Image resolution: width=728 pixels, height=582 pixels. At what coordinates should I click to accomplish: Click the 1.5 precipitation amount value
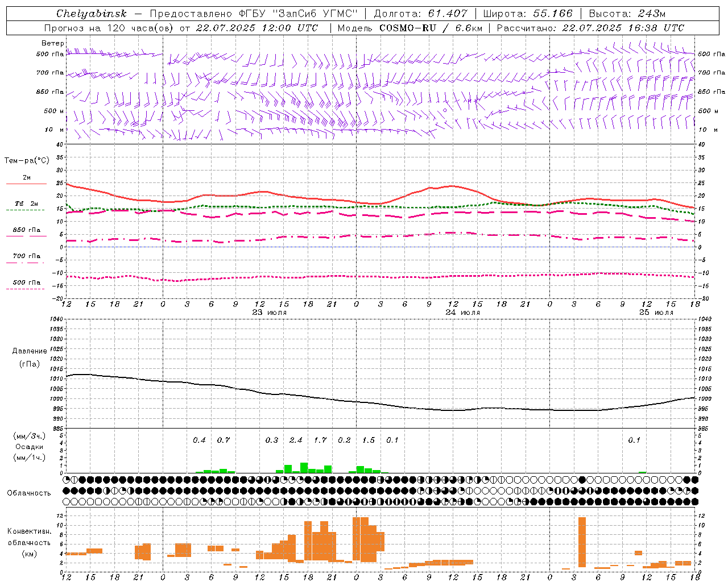pyautogui.click(x=369, y=440)
